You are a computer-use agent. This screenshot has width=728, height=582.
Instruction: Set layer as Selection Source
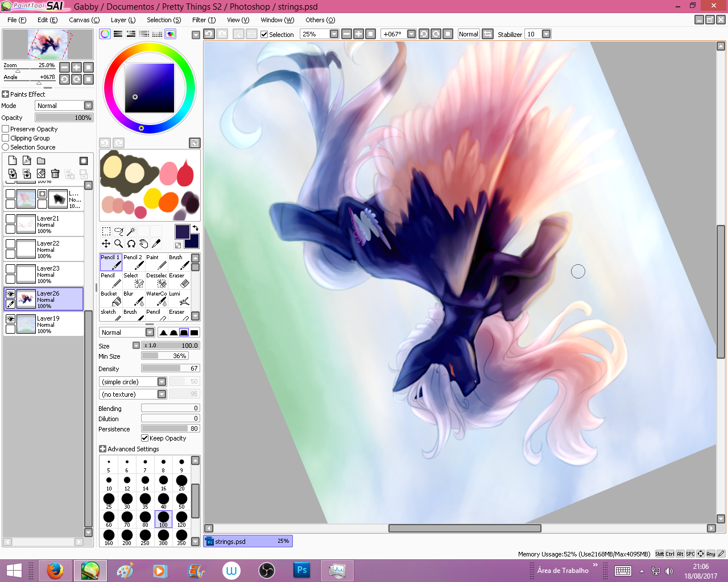tap(6, 147)
